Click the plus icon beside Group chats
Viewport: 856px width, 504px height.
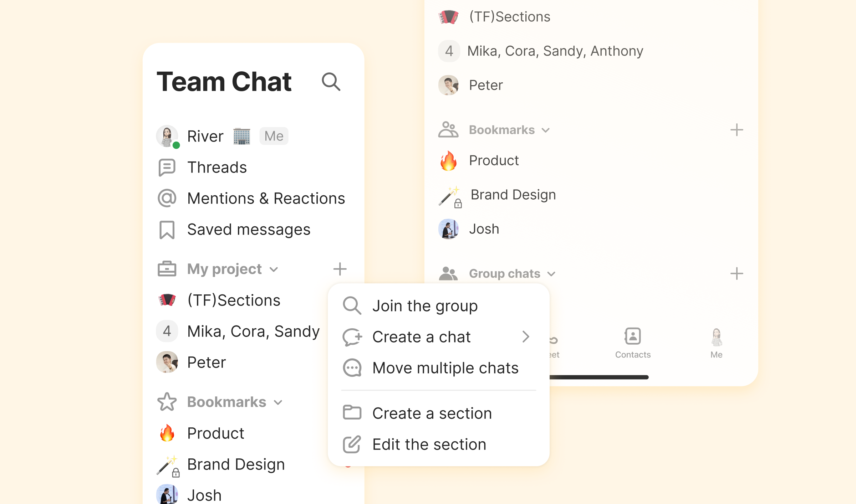point(736,274)
